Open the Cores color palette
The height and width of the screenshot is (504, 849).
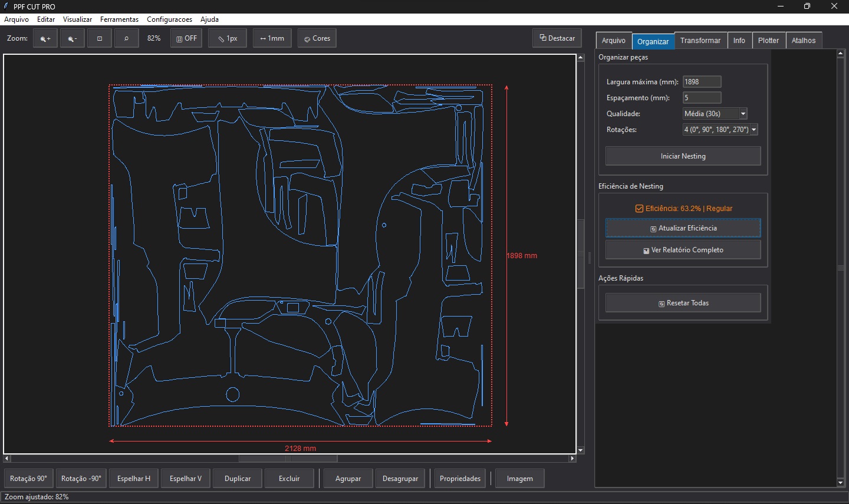317,38
